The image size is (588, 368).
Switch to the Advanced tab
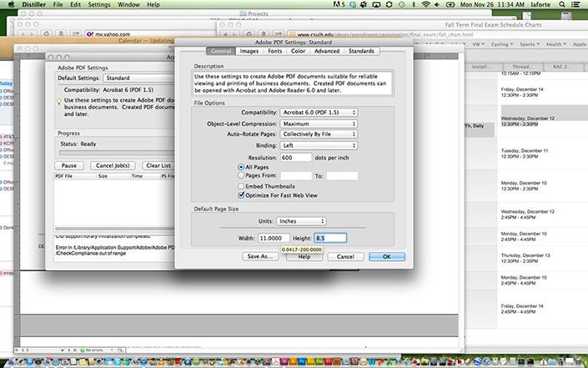[327, 51]
